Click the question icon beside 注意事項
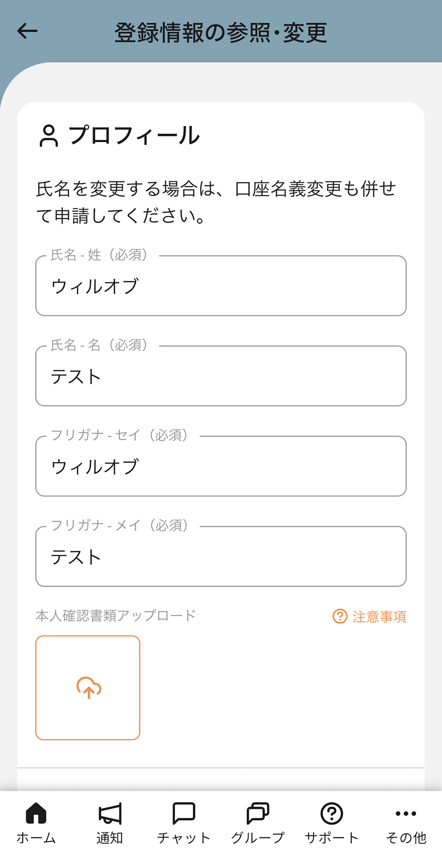Image resolution: width=442 pixels, height=868 pixels. (340, 616)
